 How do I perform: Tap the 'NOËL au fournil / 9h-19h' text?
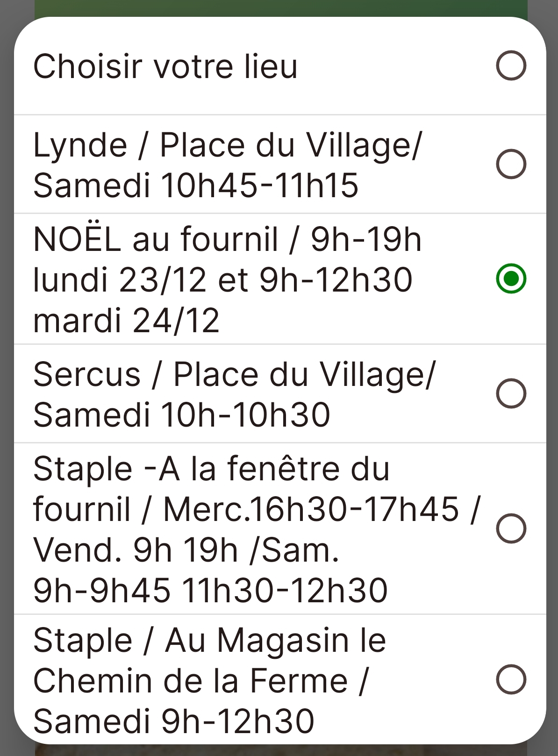click(228, 239)
